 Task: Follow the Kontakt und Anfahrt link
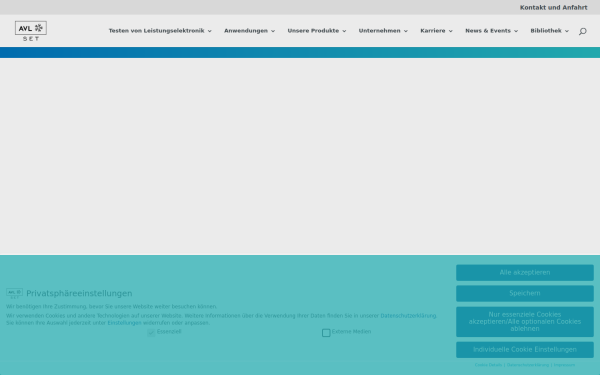pos(553,8)
